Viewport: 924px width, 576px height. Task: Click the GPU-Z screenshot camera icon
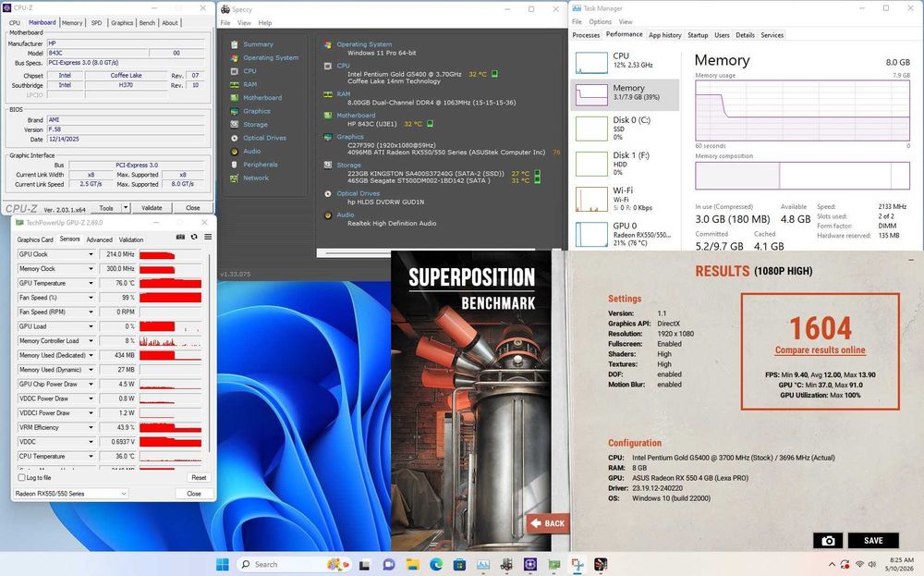point(180,237)
